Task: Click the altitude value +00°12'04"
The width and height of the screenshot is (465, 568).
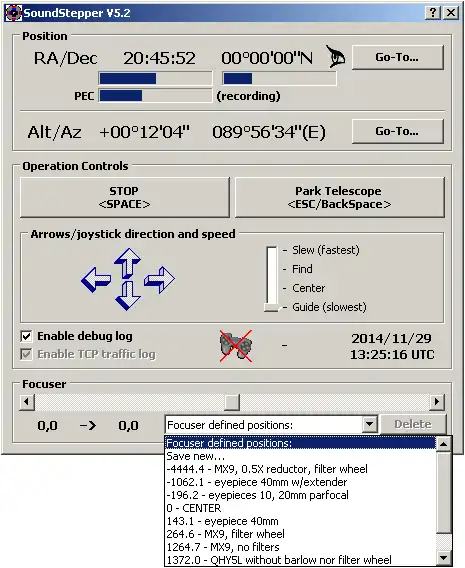Action: (144, 132)
